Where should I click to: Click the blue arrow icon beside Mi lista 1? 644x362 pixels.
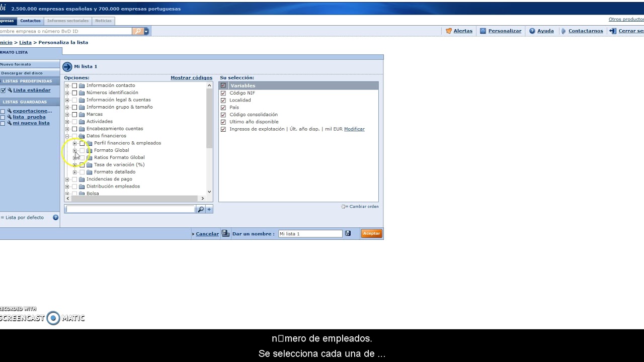point(67,66)
